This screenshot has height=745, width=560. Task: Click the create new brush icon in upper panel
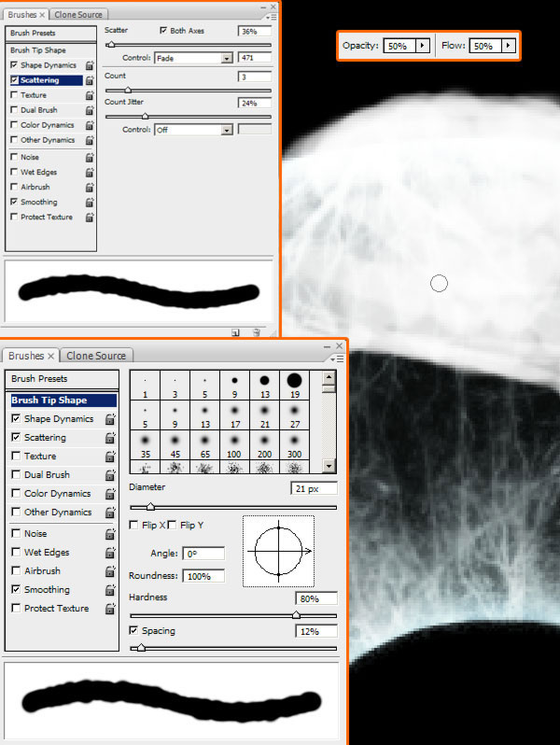[x=236, y=331]
